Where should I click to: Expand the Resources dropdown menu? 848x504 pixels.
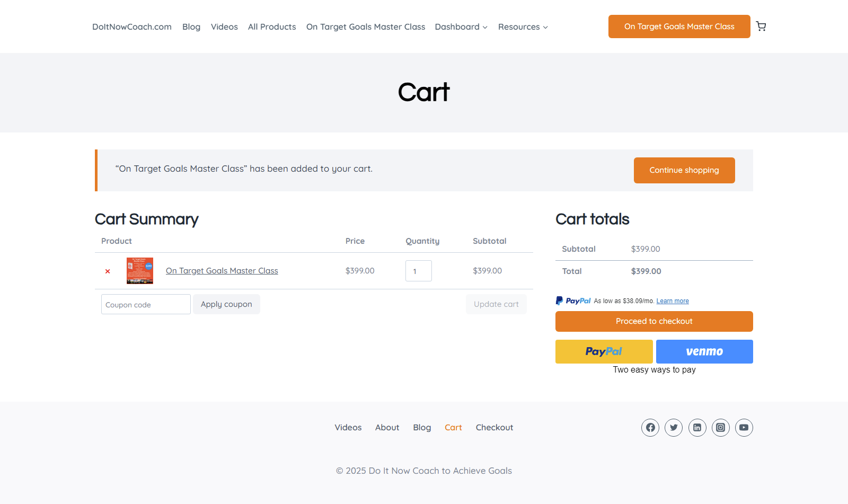[523, 26]
